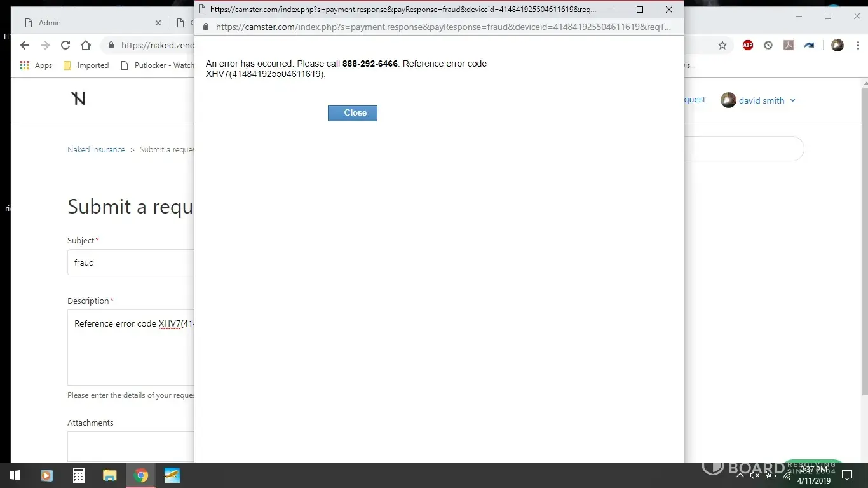This screenshot has height=488, width=868.
Task: Click the phone number 888-292-6466
Action: pos(370,64)
